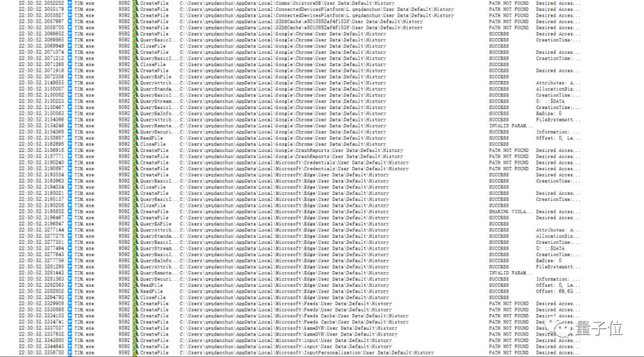Click the operation icon on the Chrome QueryStanda row
Screen dimensions: 644x357
pos(135,89)
